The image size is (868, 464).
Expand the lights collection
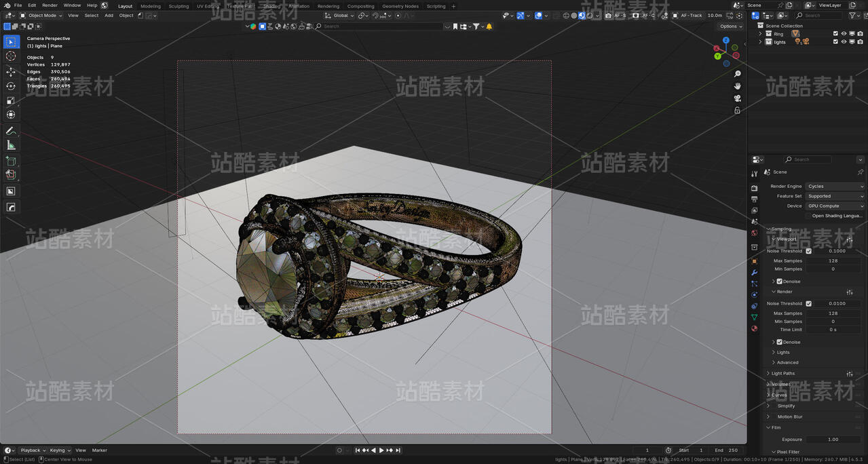coord(760,41)
